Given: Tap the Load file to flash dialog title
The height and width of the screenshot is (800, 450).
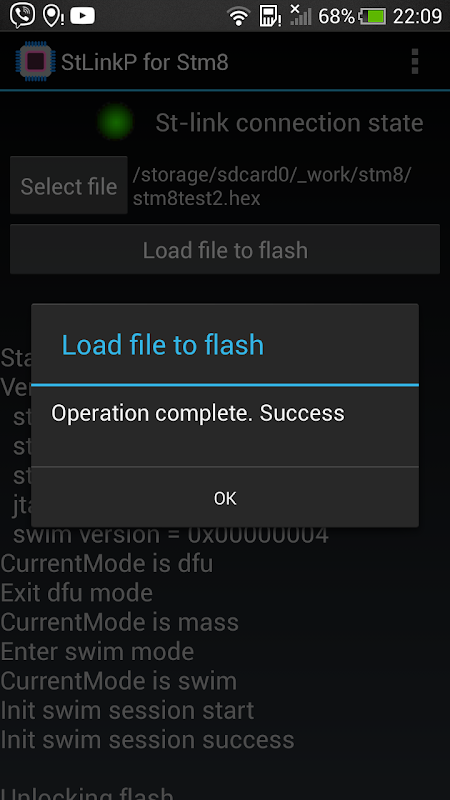Looking at the screenshot, I should coord(163,345).
